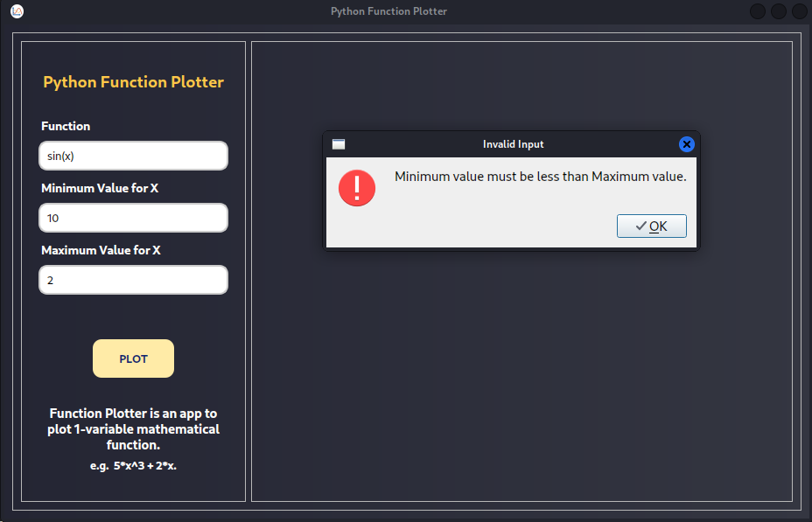
Task: Click the 'Minimum Value for X' label
Action: [x=100, y=188]
